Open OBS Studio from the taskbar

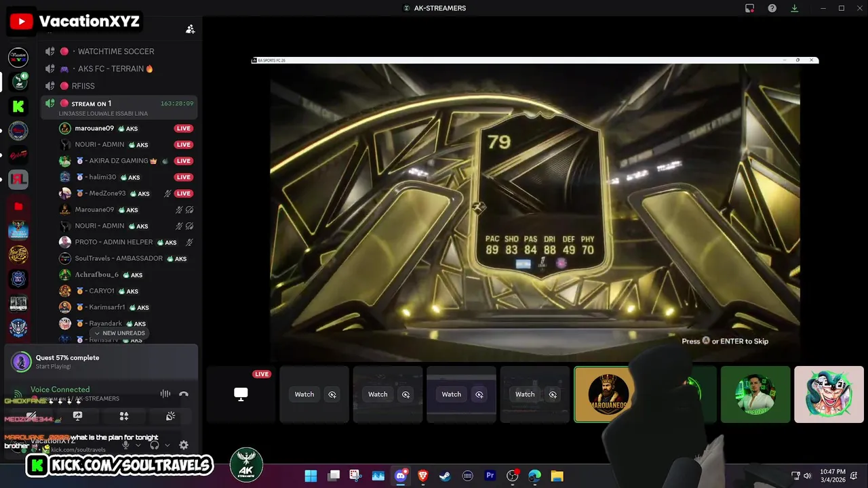coord(513,476)
